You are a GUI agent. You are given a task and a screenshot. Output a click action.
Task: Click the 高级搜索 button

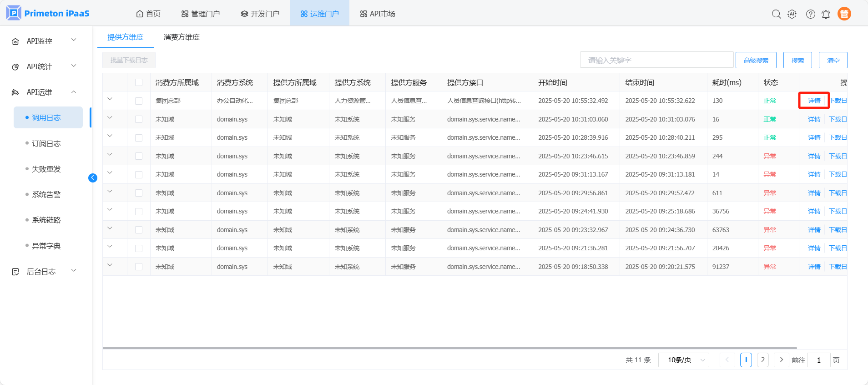756,60
